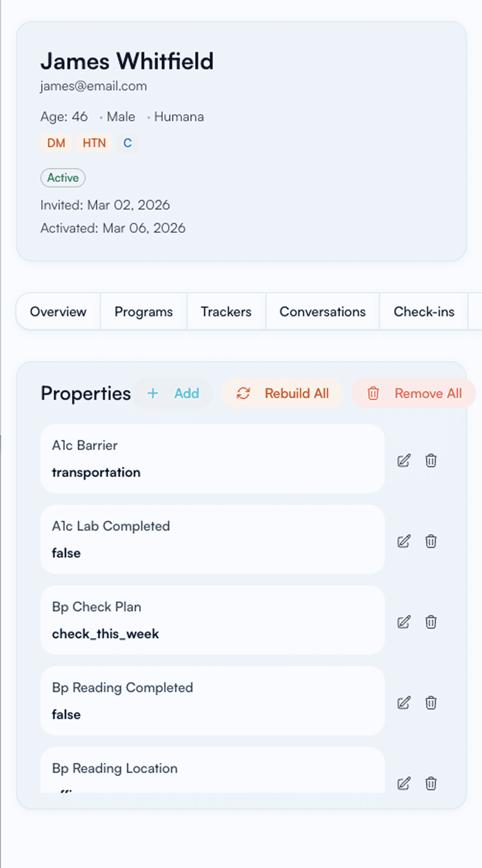Switch to the Programs tab
Image resolution: width=482 pixels, height=868 pixels.
pyautogui.click(x=143, y=311)
